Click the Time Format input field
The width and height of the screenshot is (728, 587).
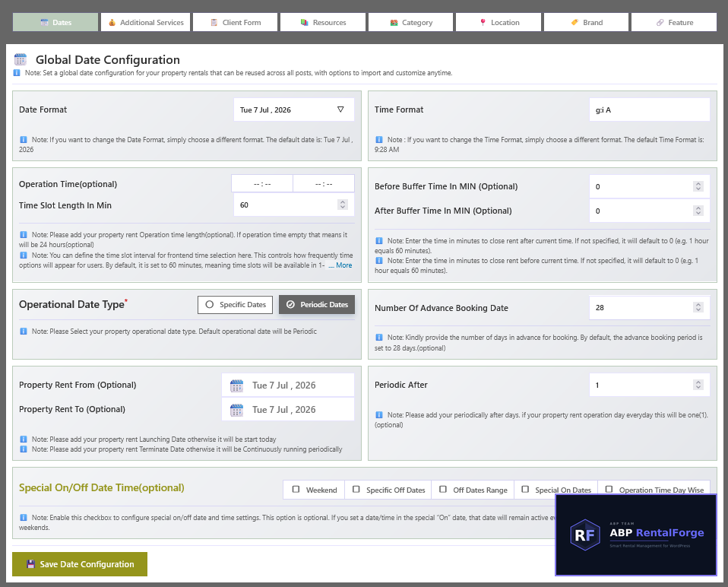[649, 109]
